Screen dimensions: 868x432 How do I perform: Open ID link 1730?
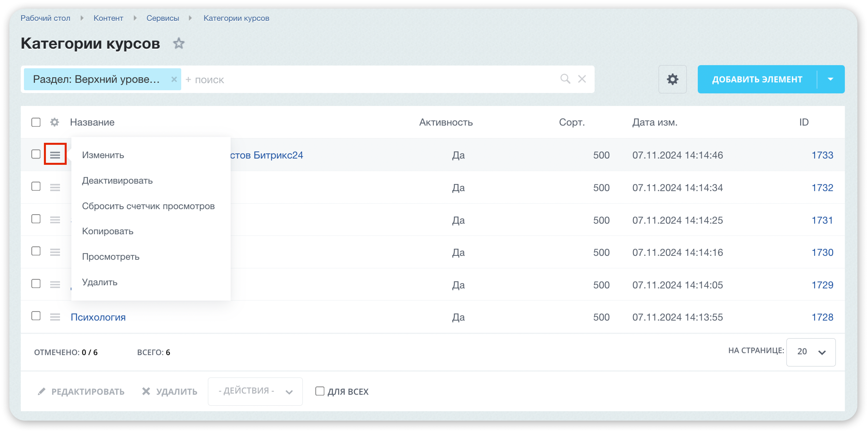point(822,252)
